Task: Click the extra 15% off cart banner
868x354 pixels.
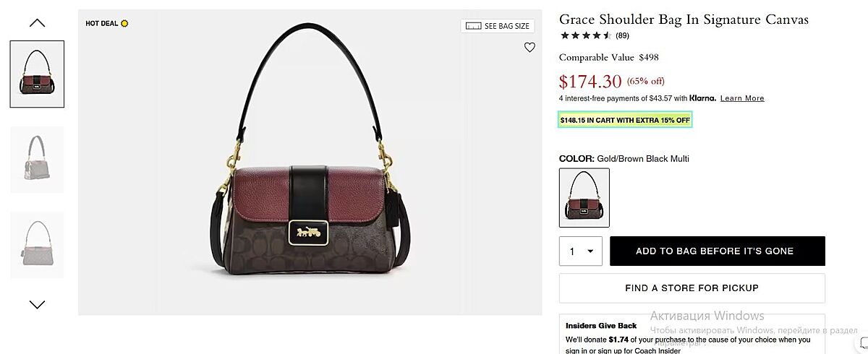Action: pyautogui.click(x=625, y=120)
